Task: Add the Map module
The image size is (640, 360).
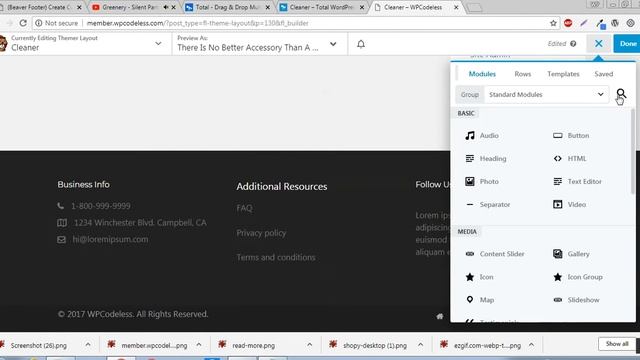Action: pyautogui.click(x=480, y=300)
